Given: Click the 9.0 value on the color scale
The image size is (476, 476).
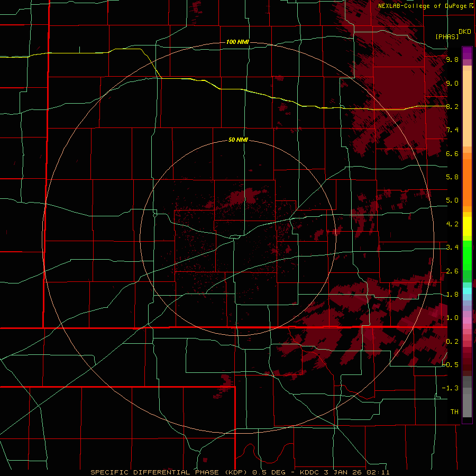Looking at the screenshot, I should coord(452,83).
